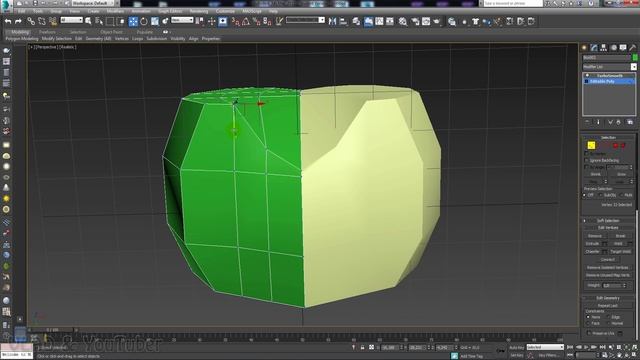Toggle By Angle checkbox

pyautogui.click(x=587, y=167)
